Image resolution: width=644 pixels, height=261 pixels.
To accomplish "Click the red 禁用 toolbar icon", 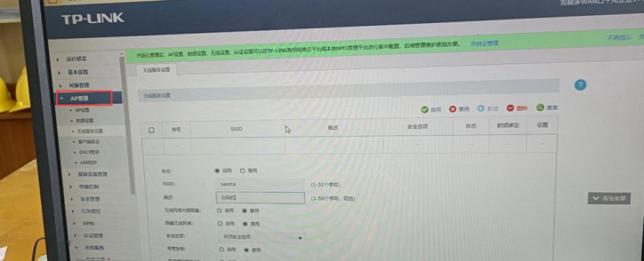I will (x=453, y=109).
